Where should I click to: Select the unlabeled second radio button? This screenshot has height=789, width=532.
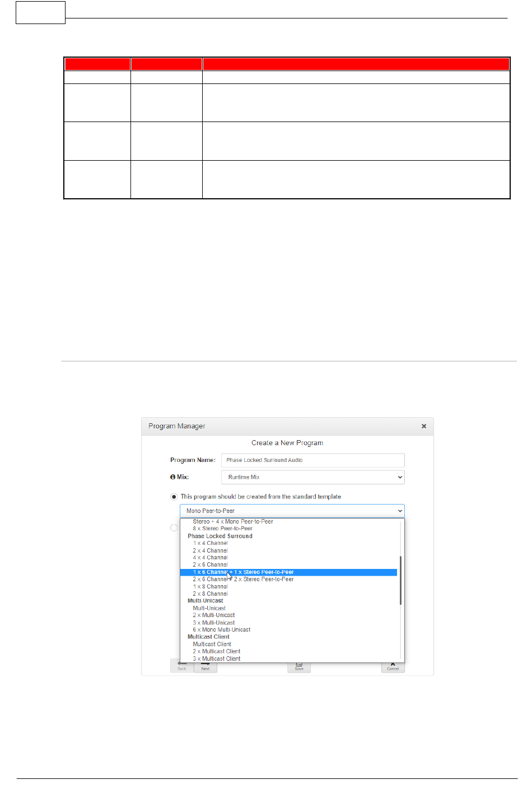click(x=174, y=527)
